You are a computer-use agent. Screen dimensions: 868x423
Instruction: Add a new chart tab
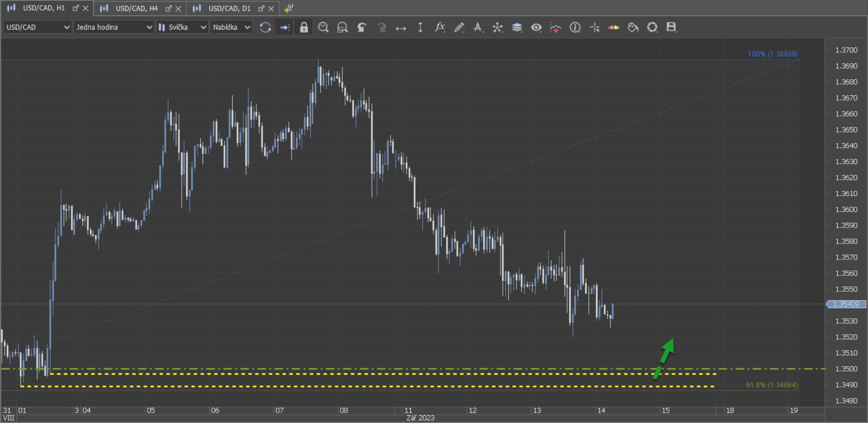click(x=289, y=8)
